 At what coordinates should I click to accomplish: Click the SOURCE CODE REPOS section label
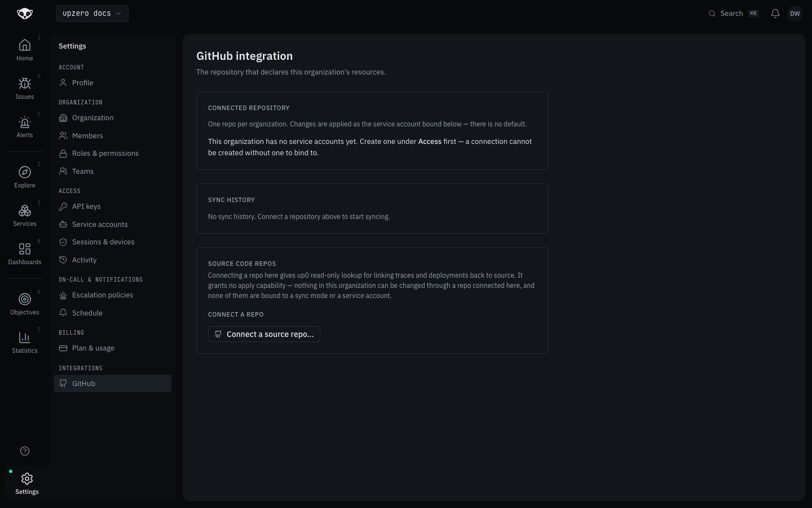click(242, 264)
